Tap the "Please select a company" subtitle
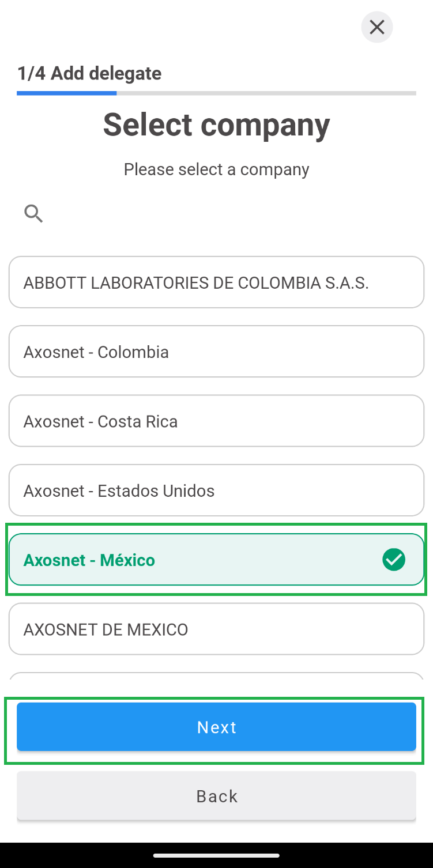Screen dimensions: 433x868 (216, 169)
